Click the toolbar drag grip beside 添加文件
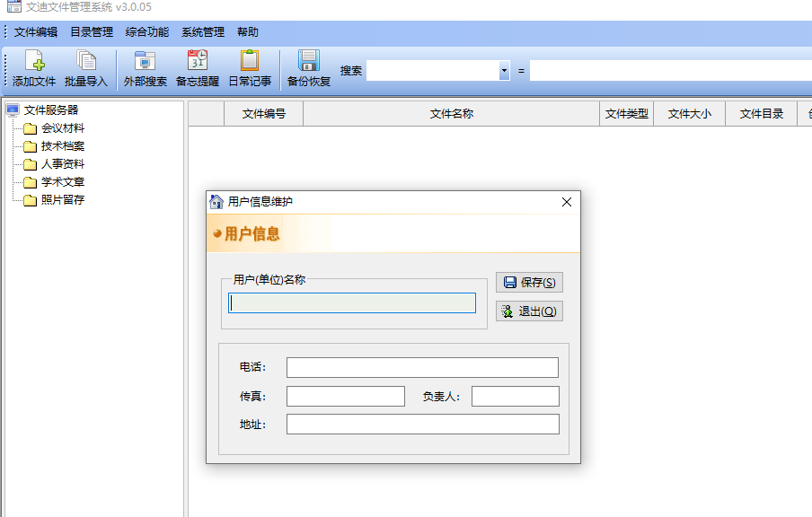This screenshot has height=517, width=812. [x=5, y=68]
